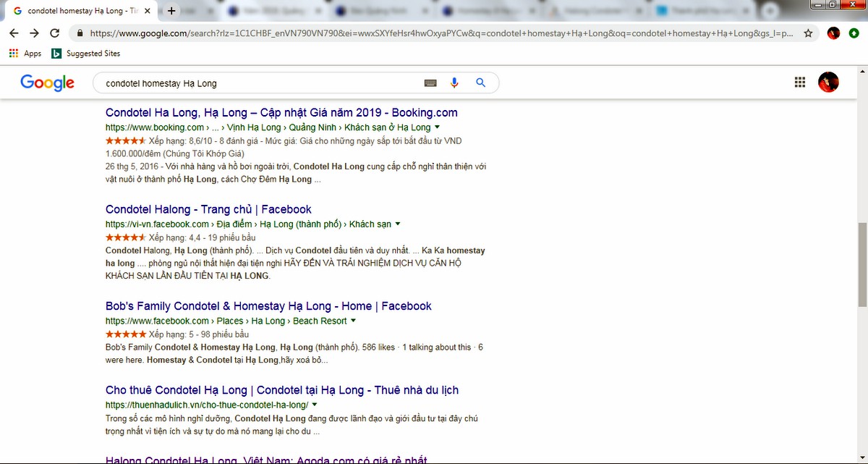Screen dimensions: 868x464
Task: Open the on-screen keyboard input tool
Action: [x=430, y=83]
